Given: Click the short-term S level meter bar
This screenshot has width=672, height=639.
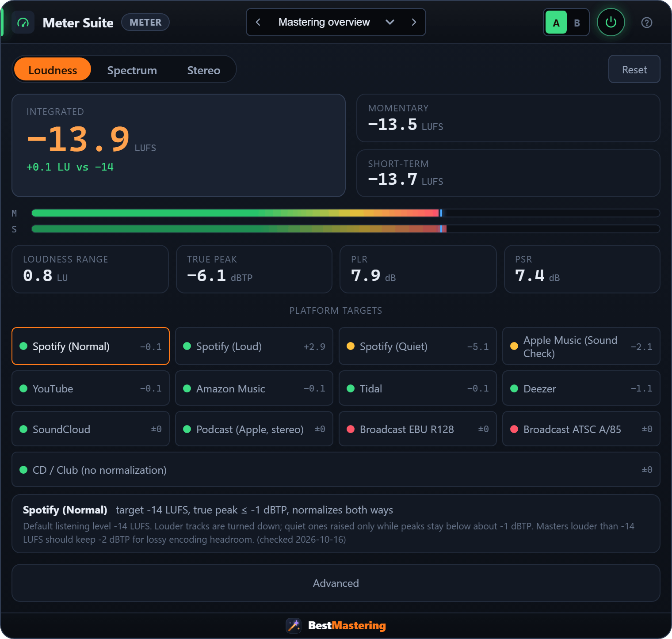Looking at the screenshot, I should [x=346, y=229].
